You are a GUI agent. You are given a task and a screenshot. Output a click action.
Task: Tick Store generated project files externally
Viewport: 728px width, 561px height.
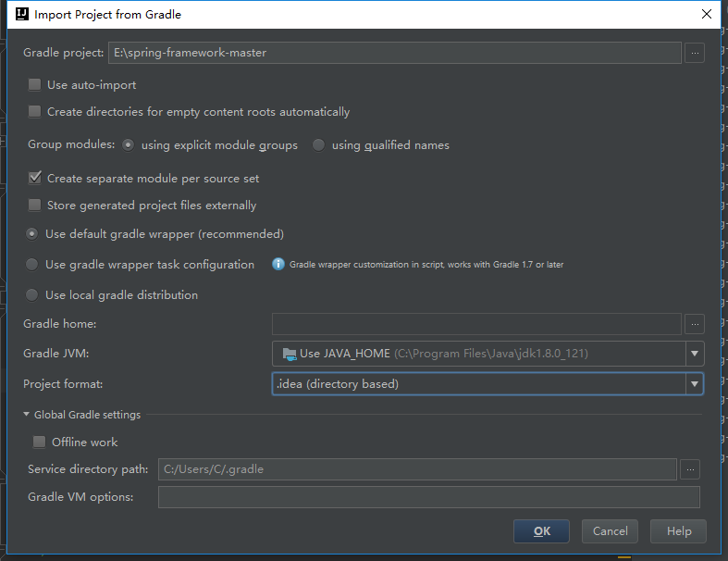coord(35,205)
